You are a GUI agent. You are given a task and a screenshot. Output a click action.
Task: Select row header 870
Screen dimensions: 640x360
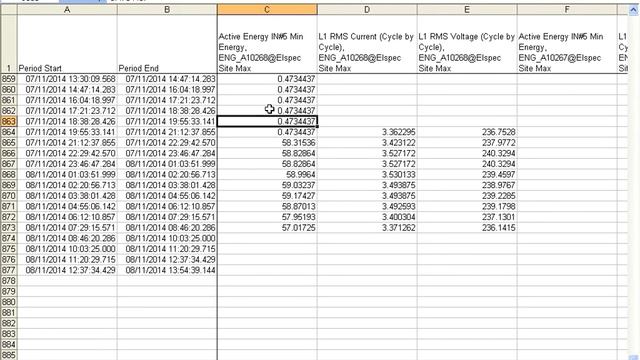point(9,196)
